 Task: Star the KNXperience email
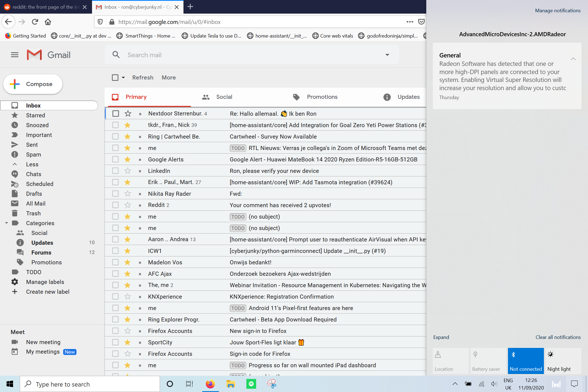coord(127,297)
